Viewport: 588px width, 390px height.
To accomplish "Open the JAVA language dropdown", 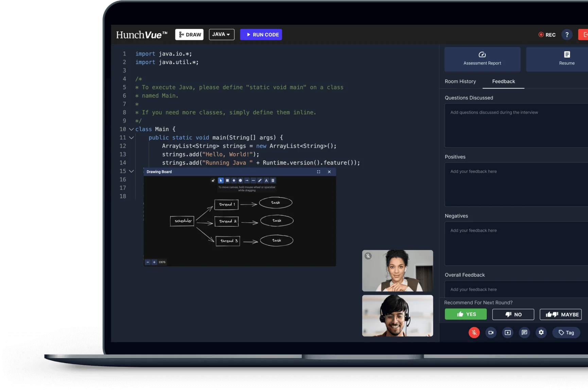I will coord(221,34).
